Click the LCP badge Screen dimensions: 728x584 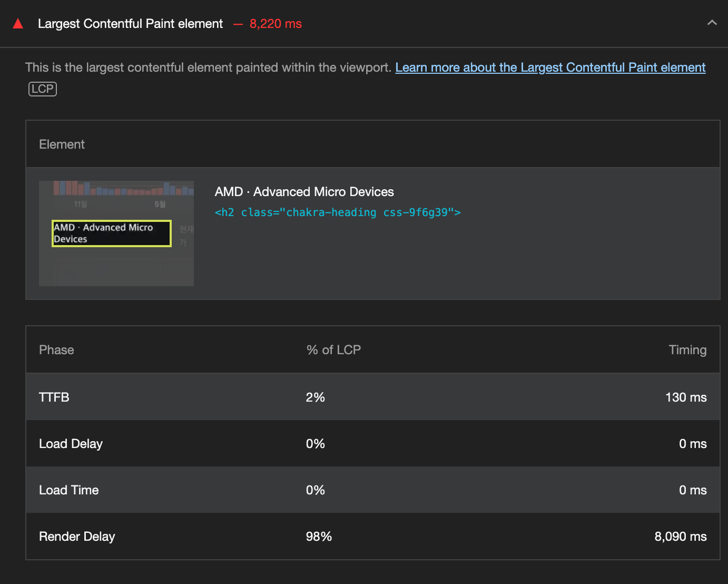43,89
